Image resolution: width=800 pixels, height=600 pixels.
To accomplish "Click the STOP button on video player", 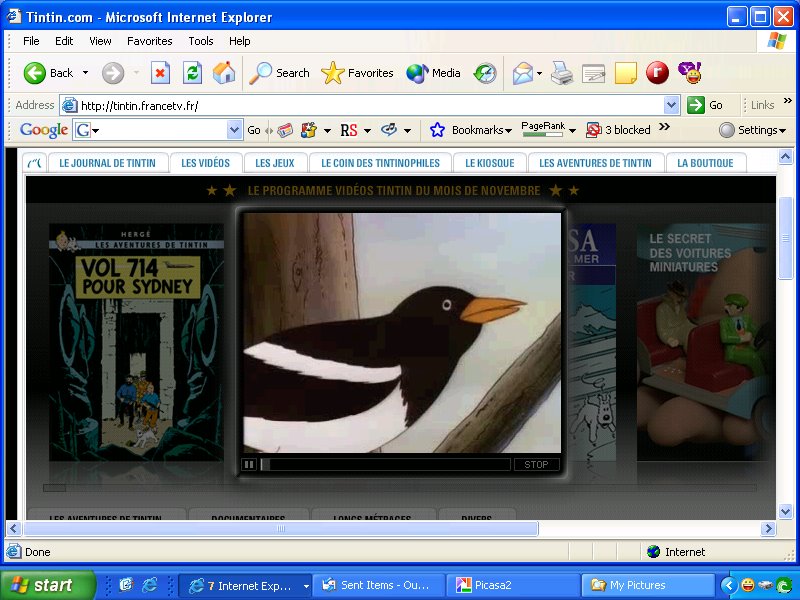I will click(536, 464).
